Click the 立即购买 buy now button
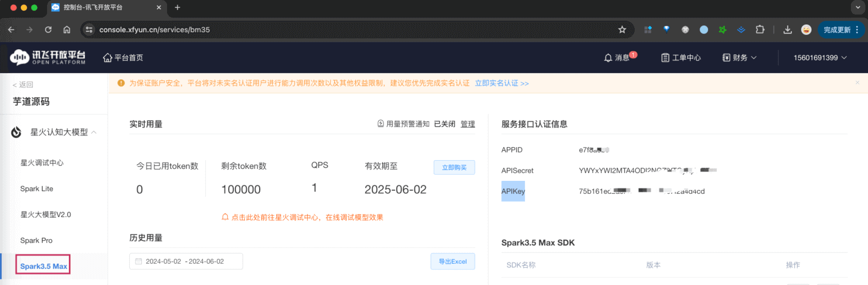Screen dimensions: 868x285 click(454, 167)
